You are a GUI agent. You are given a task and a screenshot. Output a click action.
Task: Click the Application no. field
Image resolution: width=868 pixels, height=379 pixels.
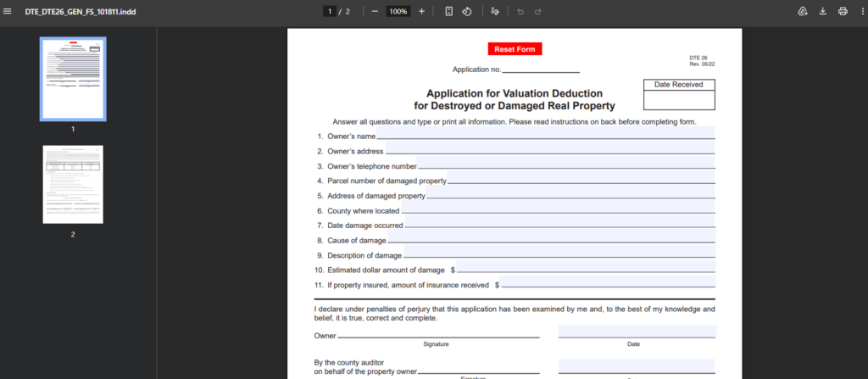coord(541,68)
